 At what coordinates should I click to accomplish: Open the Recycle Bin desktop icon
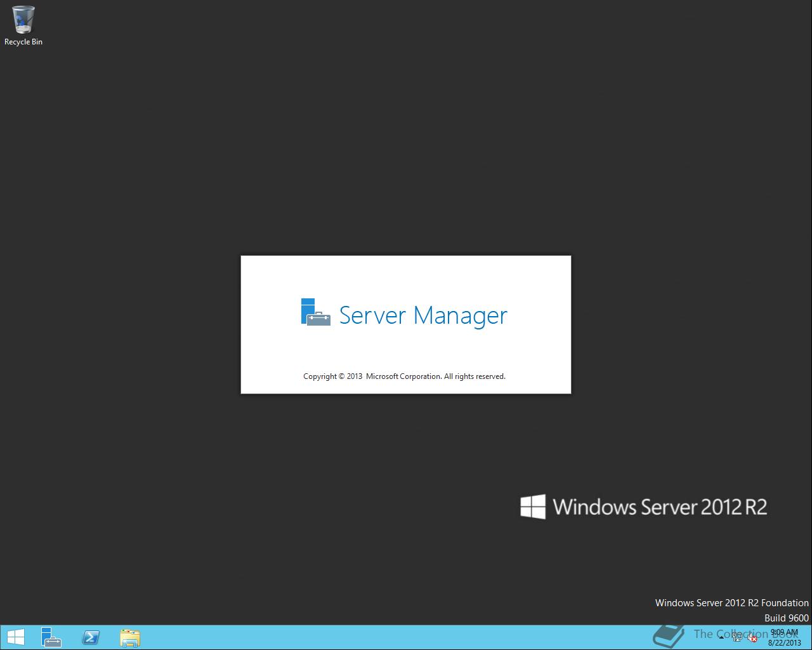23,25
